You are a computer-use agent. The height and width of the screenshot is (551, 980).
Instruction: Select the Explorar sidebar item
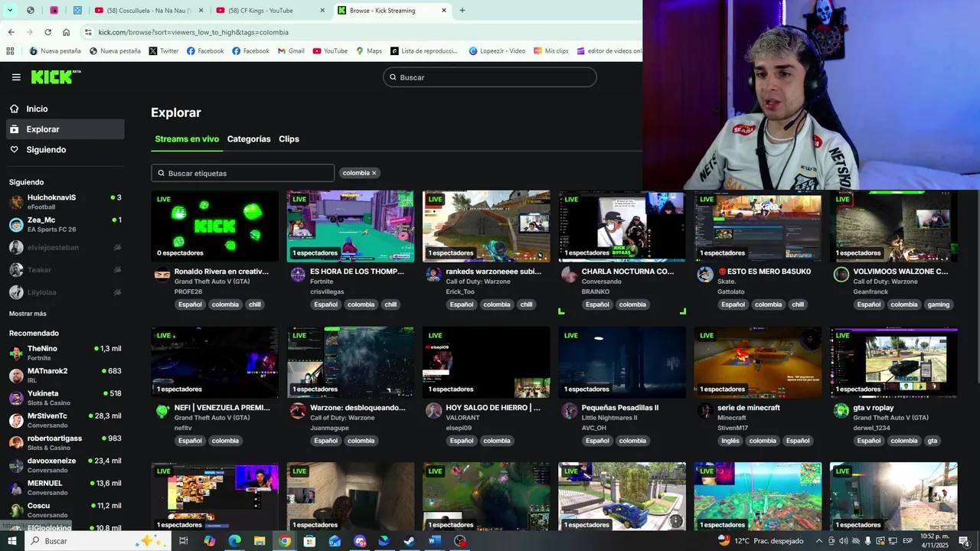65,129
